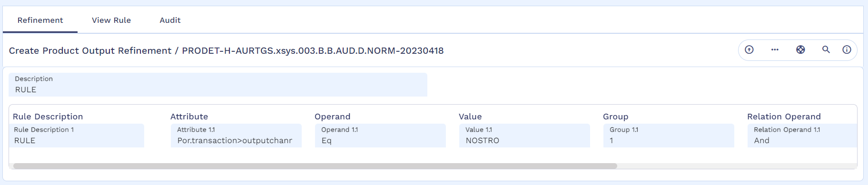Click the information circle icon

coord(847,49)
